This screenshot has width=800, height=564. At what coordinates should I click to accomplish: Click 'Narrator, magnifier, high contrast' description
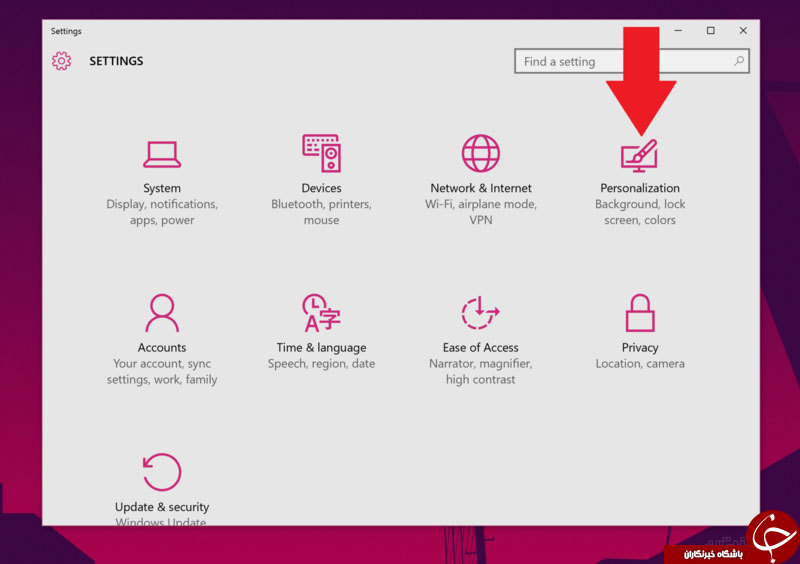[481, 371]
